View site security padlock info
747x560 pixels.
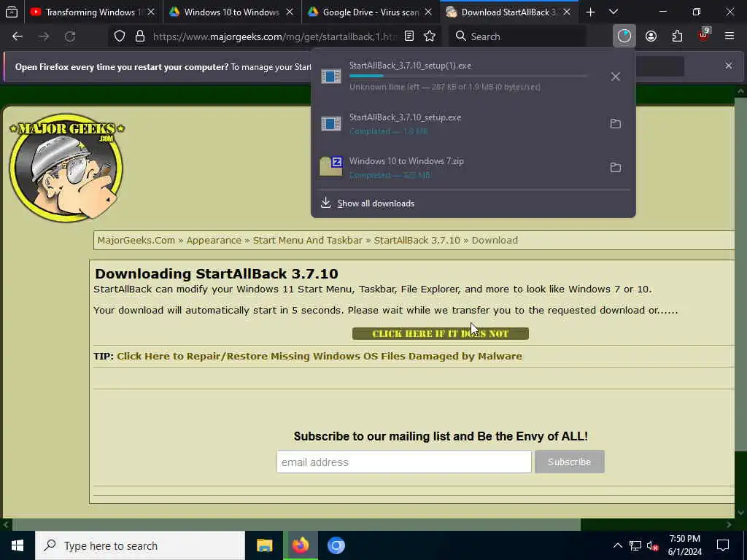[139, 36]
